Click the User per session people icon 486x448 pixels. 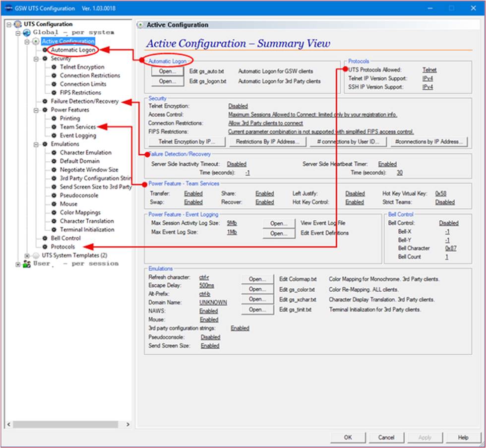pos(27,264)
